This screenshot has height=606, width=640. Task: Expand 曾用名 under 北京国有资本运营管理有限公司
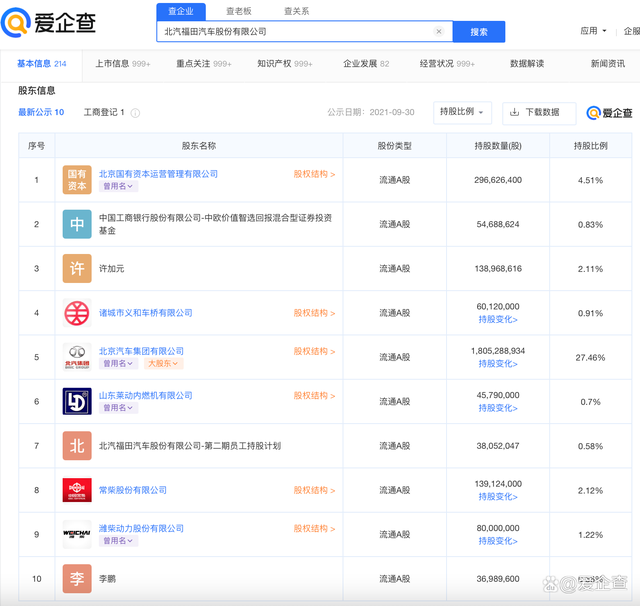point(118,186)
